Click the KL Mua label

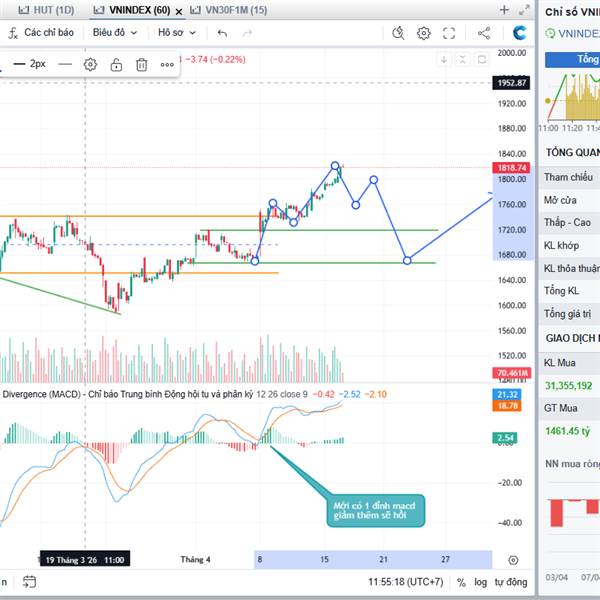click(560, 363)
